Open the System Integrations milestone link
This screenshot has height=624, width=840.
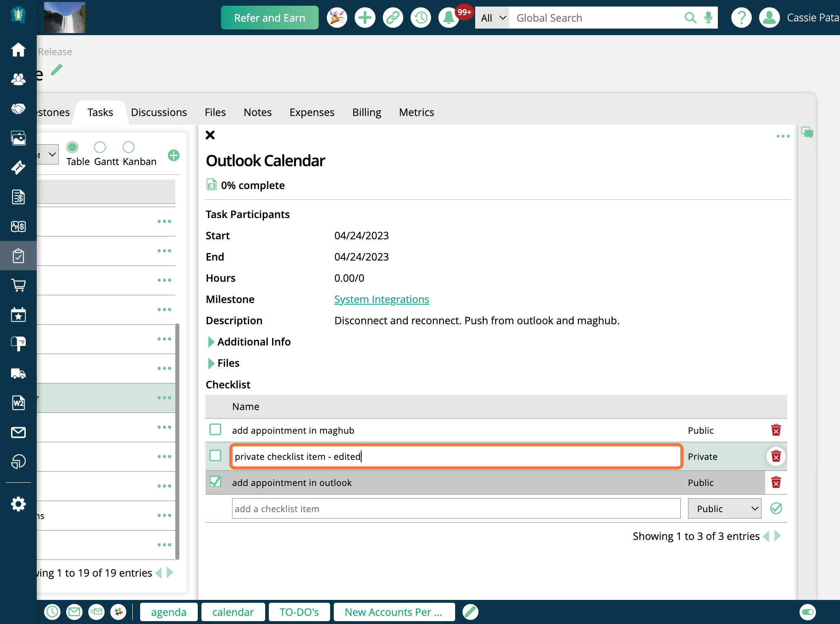tap(382, 299)
